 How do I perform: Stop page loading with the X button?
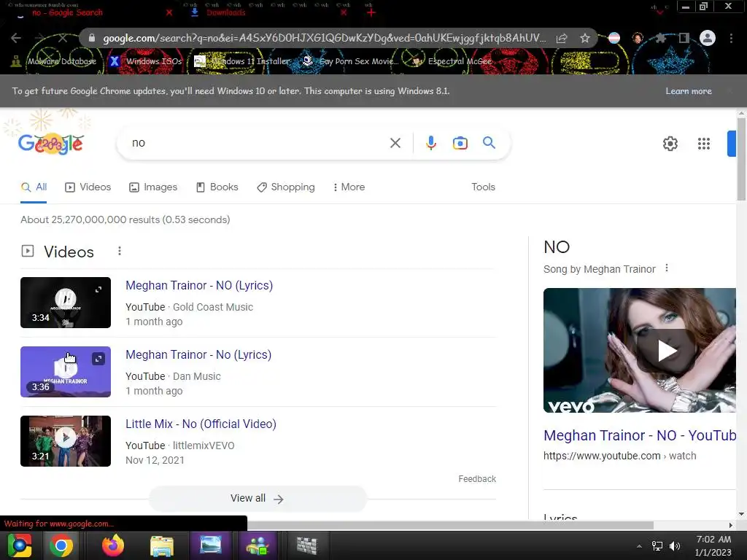[63, 38]
